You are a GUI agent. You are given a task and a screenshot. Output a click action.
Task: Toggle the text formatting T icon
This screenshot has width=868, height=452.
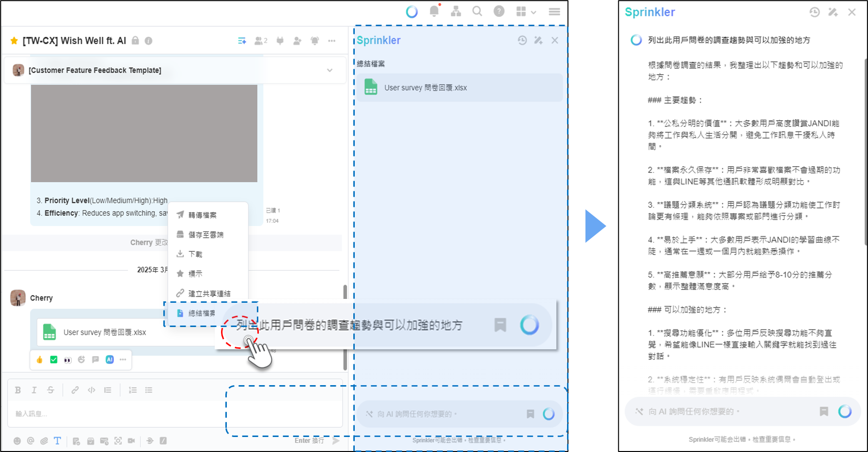[57, 441]
